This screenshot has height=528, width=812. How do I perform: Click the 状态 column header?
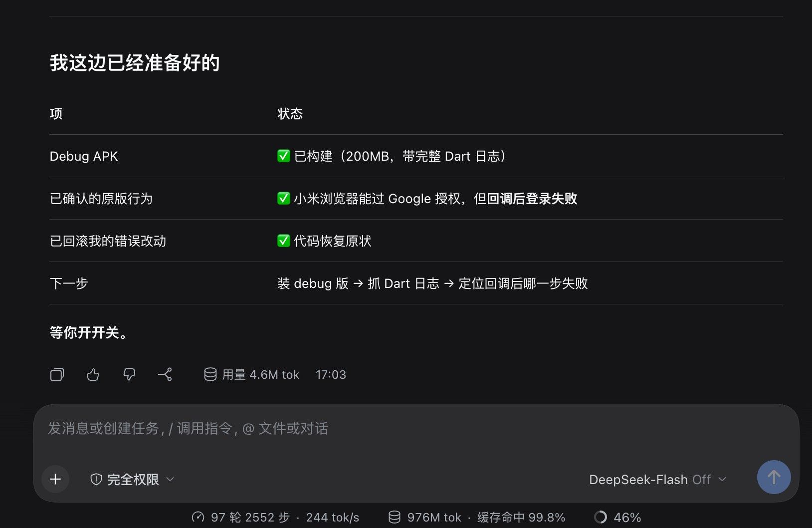[x=290, y=114]
